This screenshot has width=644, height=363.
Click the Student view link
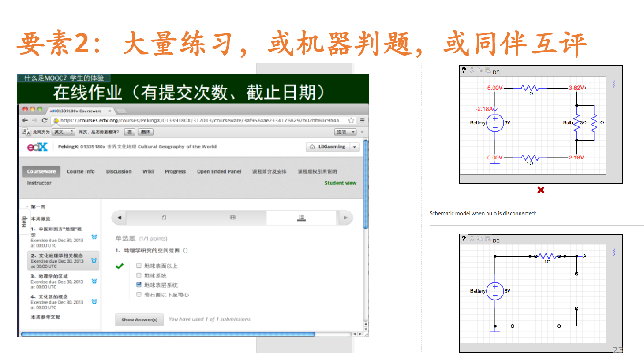[x=340, y=183]
